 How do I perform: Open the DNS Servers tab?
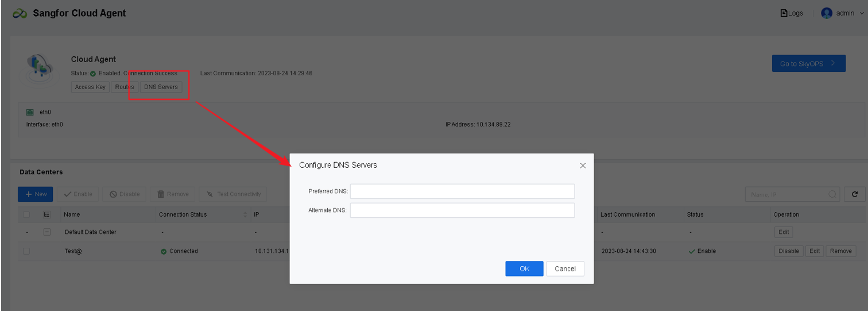point(161,87)
